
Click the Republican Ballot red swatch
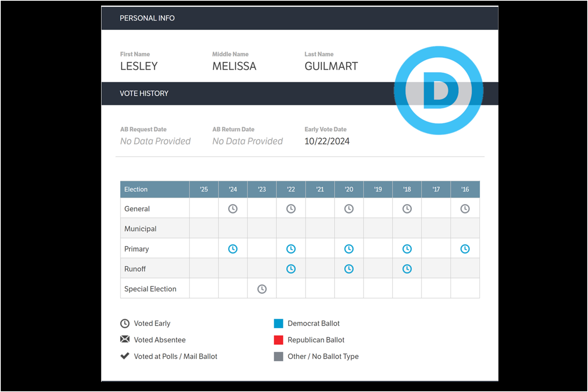pyautogui.click(x=278, y=340)
